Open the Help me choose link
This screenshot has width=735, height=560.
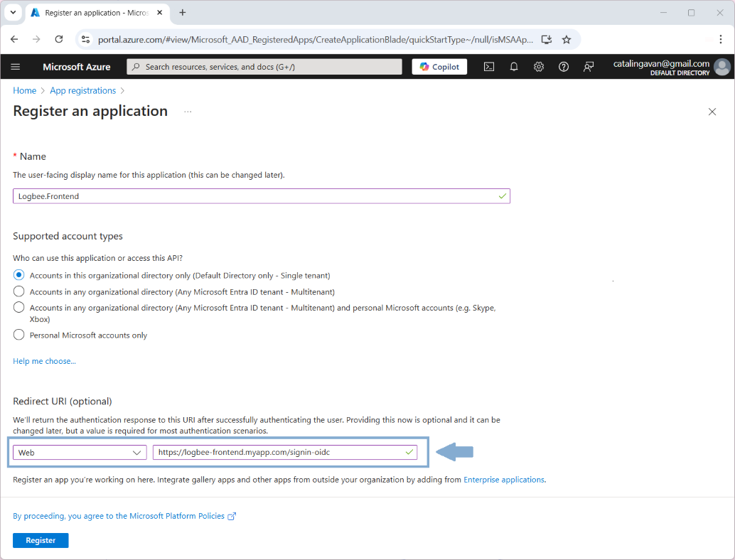44,361
